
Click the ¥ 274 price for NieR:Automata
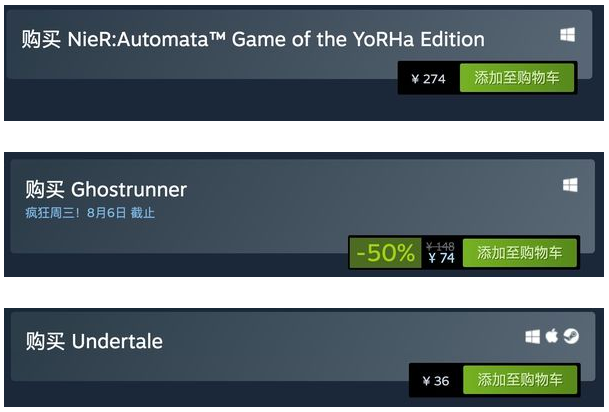[429, 79]
